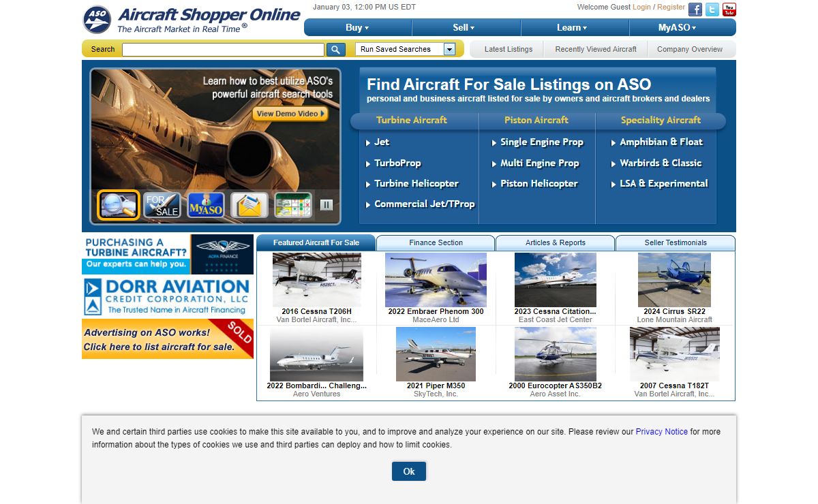The image size is (818, 504).
Task: Open the 2000 Eurocopter AS350B2 thumbnail
Action: 555,354
